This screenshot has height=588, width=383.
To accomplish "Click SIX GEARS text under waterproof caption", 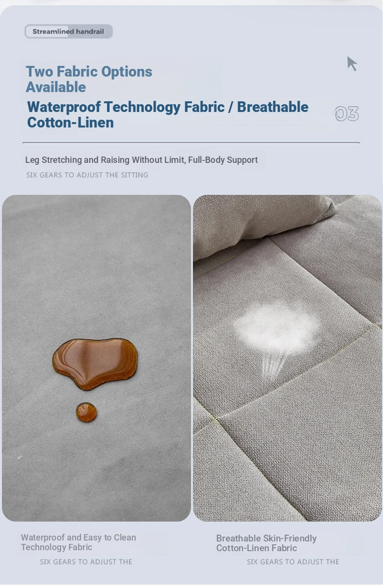I will pyautogui.click(x=86, y=562).
